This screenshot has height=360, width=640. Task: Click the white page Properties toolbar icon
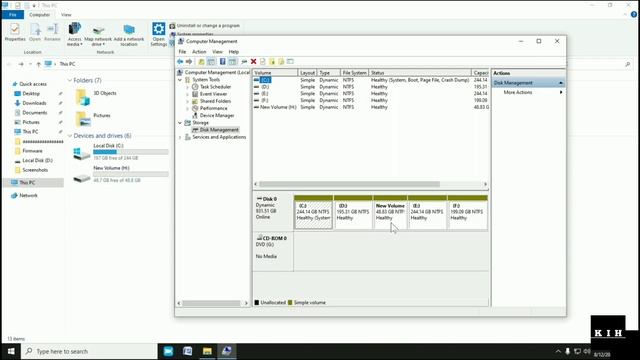coord(262,62)
